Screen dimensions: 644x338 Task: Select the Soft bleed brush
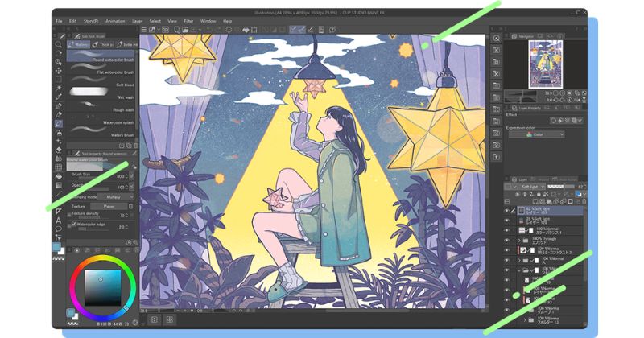pyautogui.click(x=100, y=81)
